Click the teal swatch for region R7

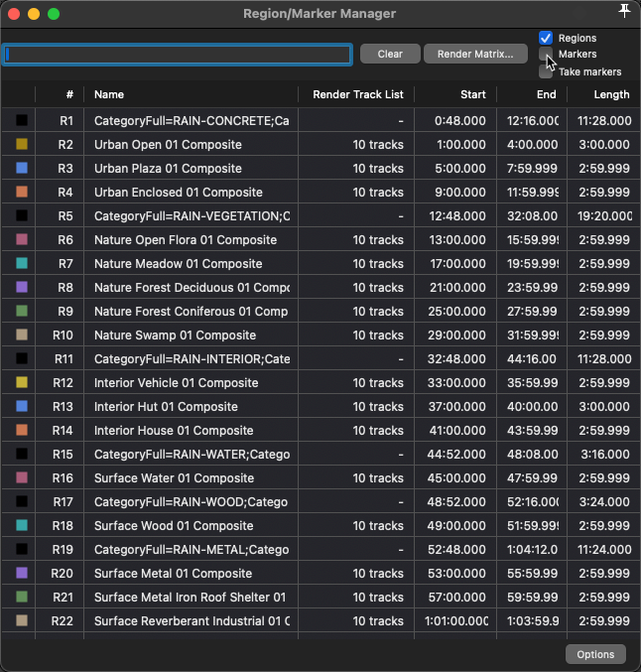[x=22, y=264]
